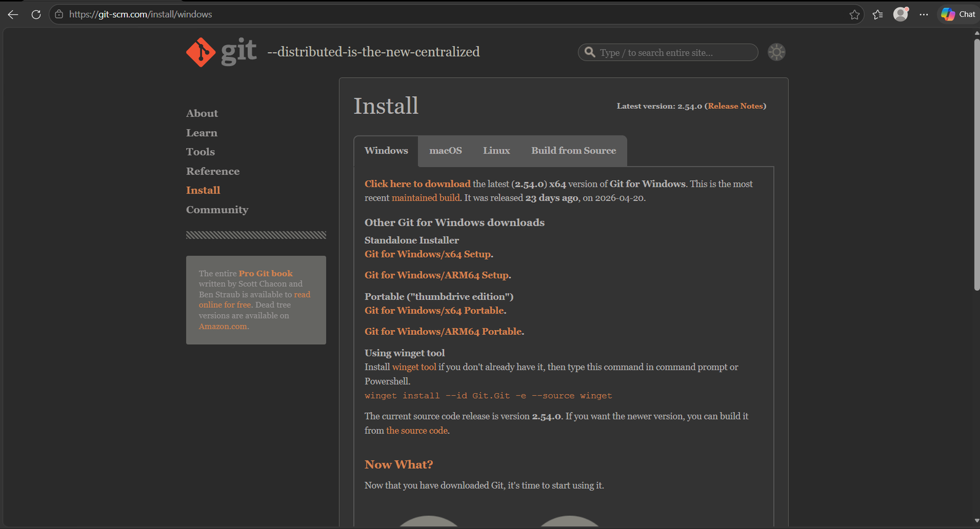Select the Windows tab
The image size is (980, 529).
click(x=386, y=151)
